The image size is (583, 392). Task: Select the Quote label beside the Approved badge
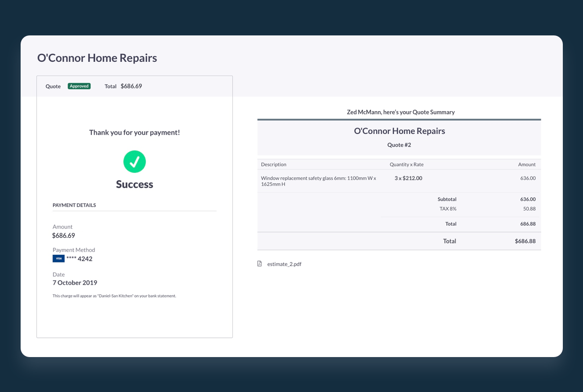tap(53, 86)
